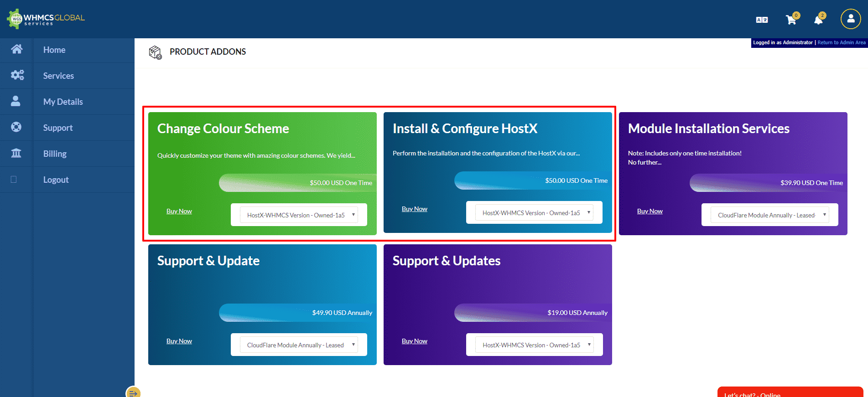
Task: Click the Services gears icon
Action: (17, 75)
